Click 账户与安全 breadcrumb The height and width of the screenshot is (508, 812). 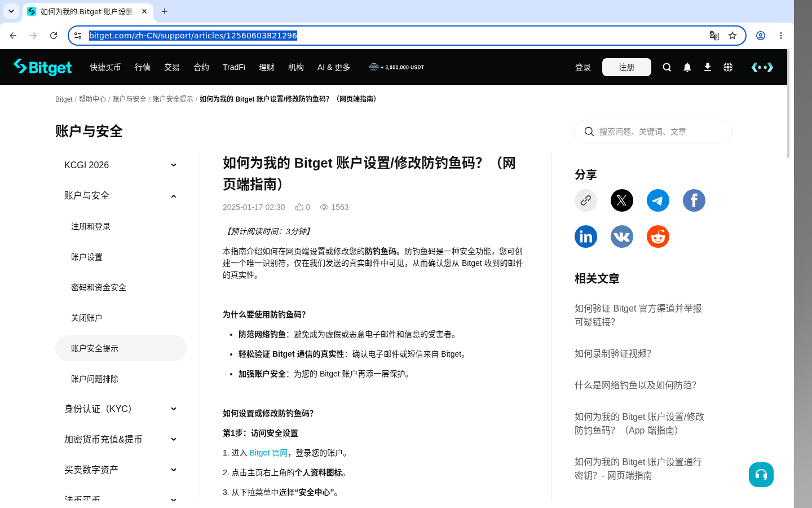(x=129, y=99)
